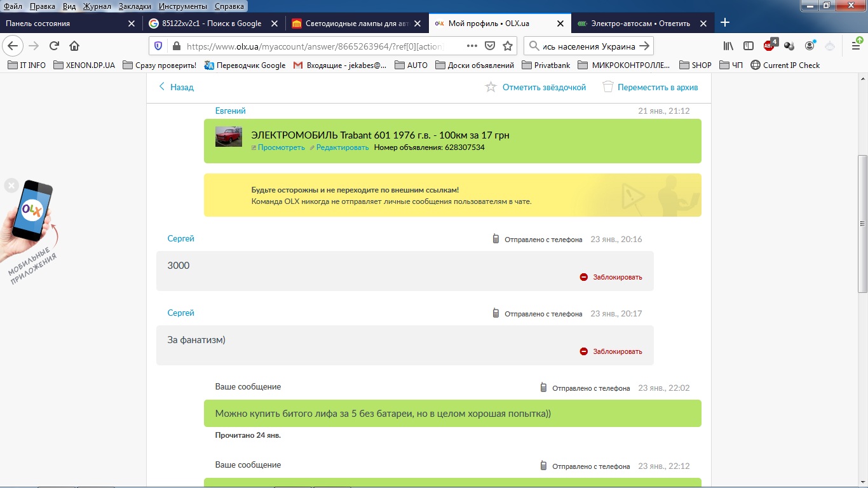Expand the AUTO bookmarks folder
Viewport: 868px width, 488px height.
coord(411,65)
